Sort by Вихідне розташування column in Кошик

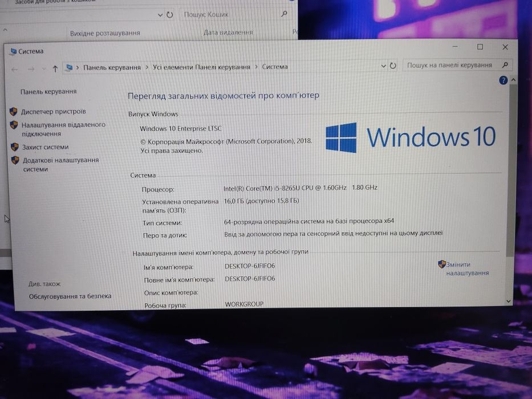click(x=105, y=33)
